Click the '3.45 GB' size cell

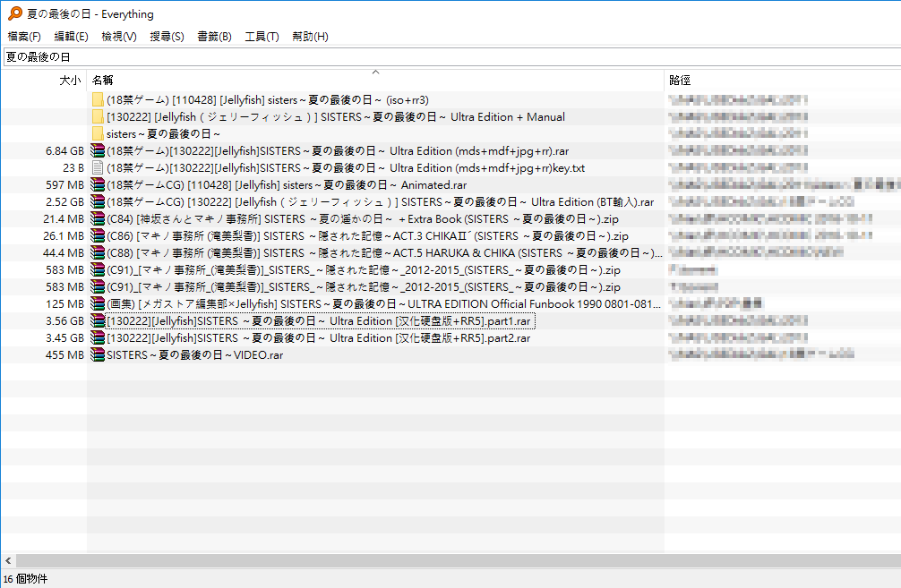(x=64, y=337)
